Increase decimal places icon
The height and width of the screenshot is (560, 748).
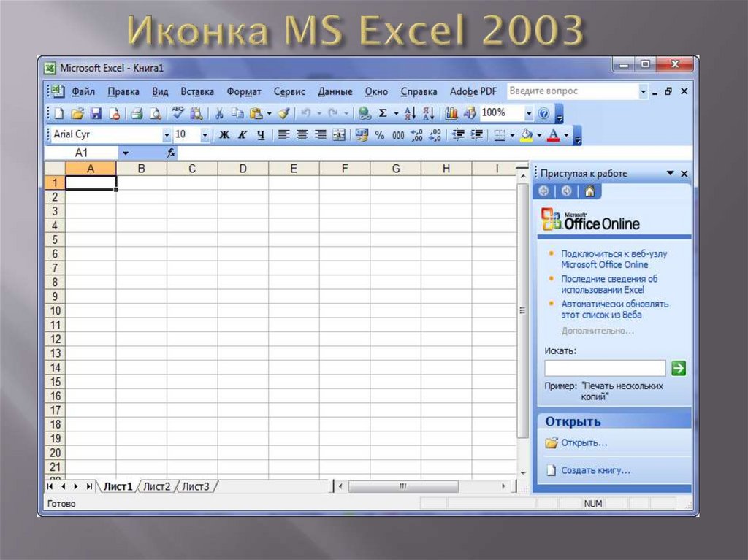click(x=416, y=135)
